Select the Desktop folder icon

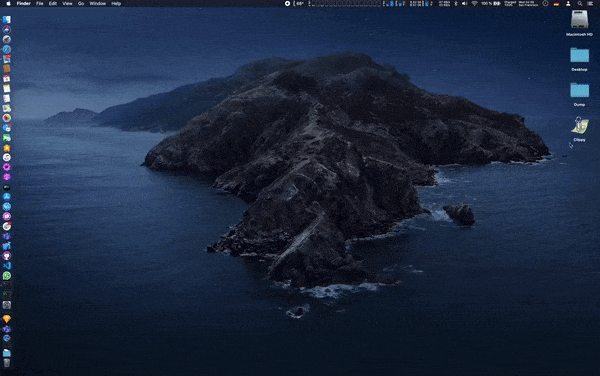tap(579, 59)
